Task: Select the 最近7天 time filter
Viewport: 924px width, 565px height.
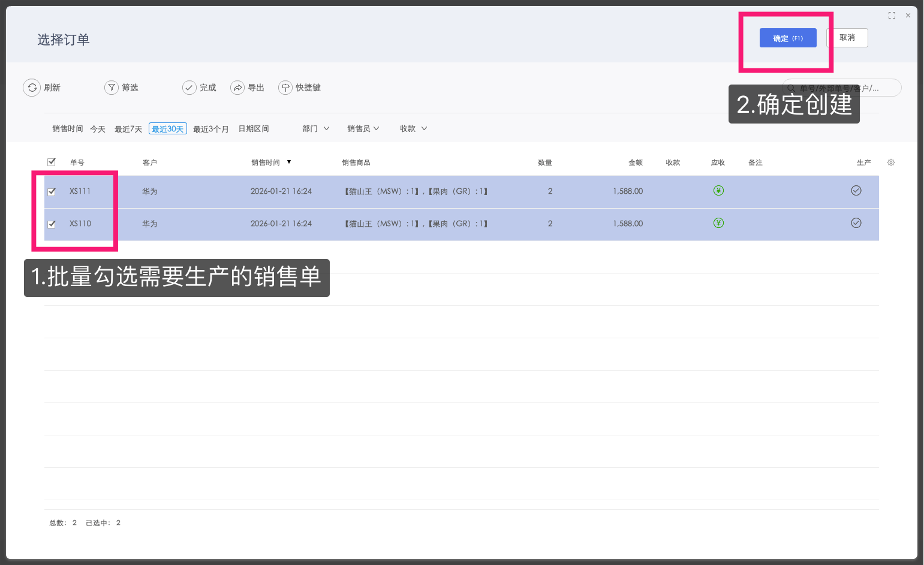Action: 128,129
